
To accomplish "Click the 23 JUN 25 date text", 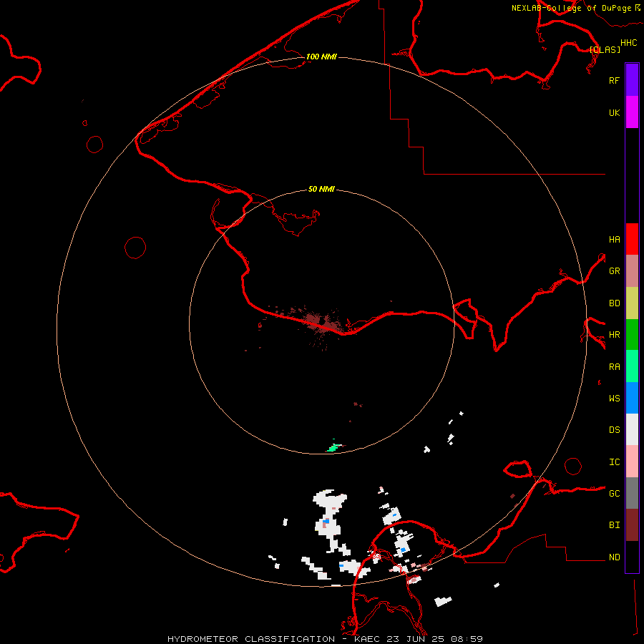I will click(x=416, y=639).
